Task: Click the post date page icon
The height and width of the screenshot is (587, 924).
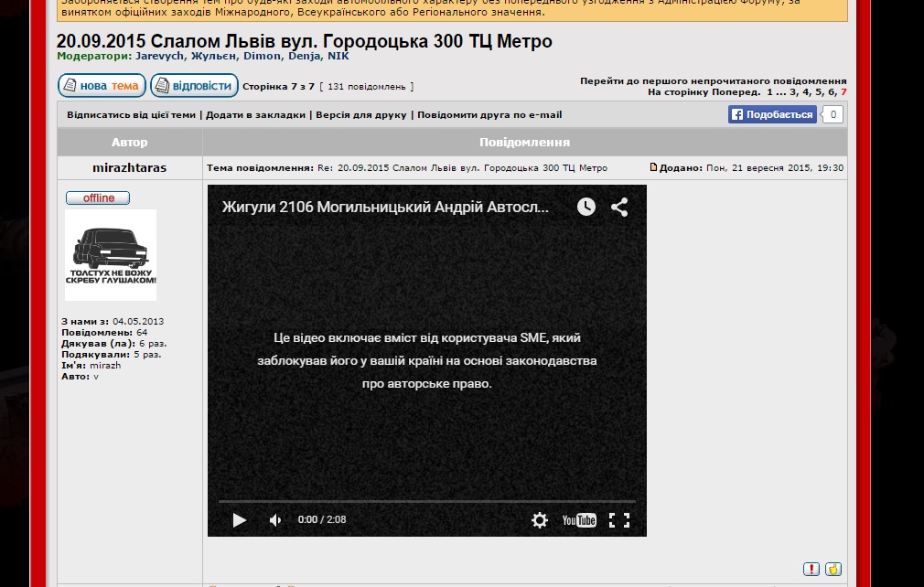Action: click(x=653, y=167)
